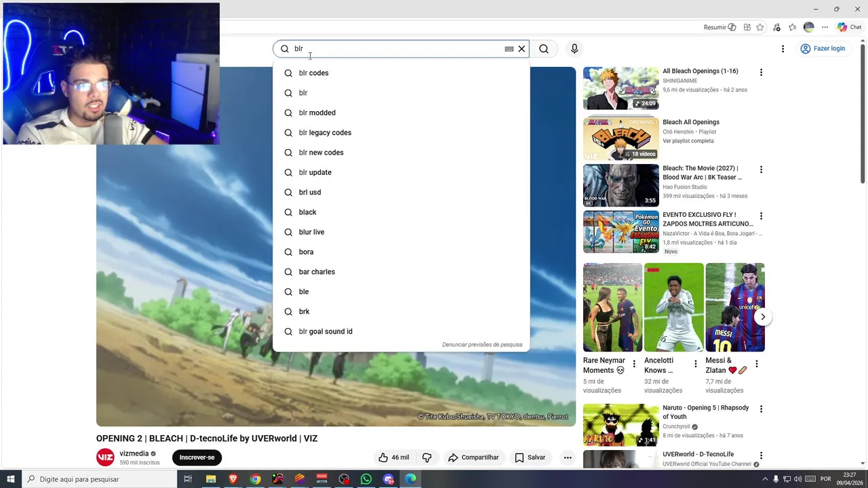This screenshot has width=868, height=488.
Task: Dislike the video with thumbs-down icon
Action: 427,457
